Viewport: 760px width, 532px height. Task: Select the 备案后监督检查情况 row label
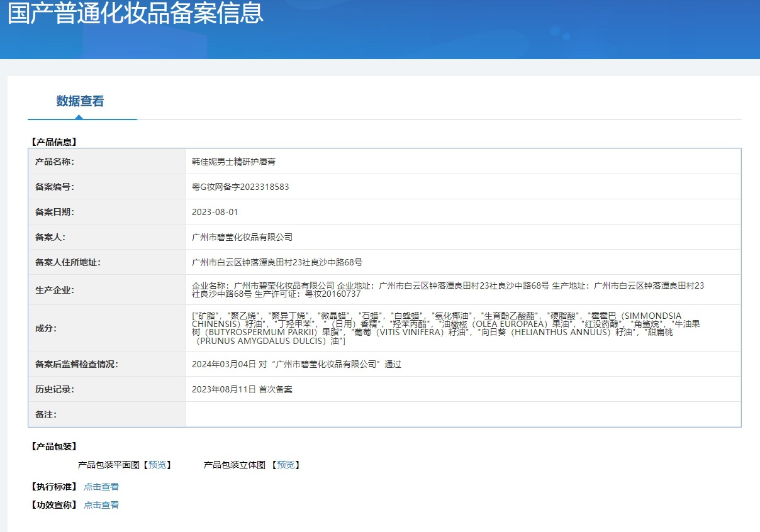[77, 364]
